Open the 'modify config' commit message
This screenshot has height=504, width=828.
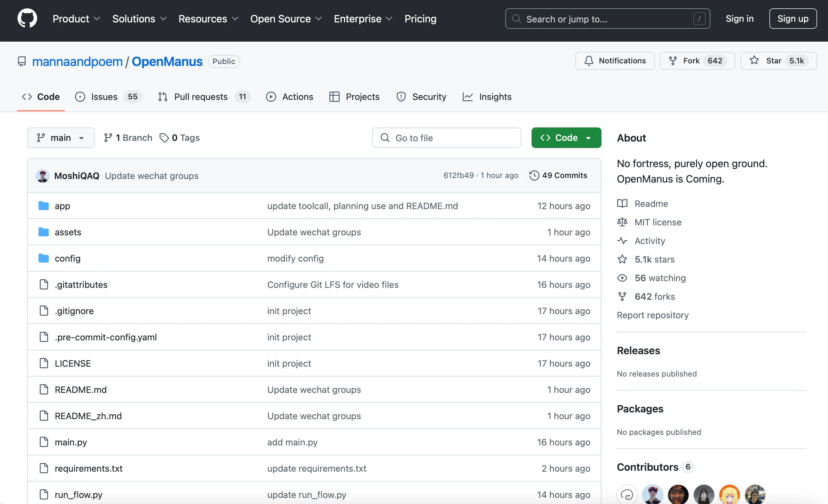point(295,258)
